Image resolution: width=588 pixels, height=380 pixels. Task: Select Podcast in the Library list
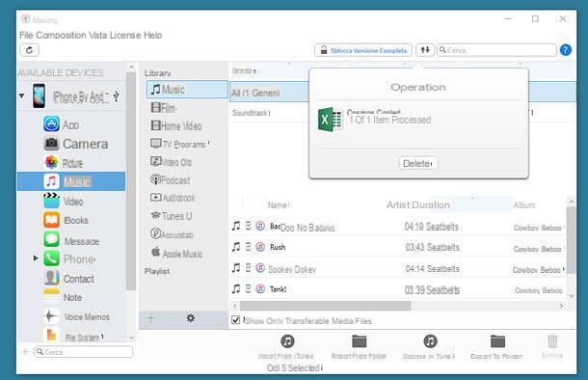[x=171, y=180]
